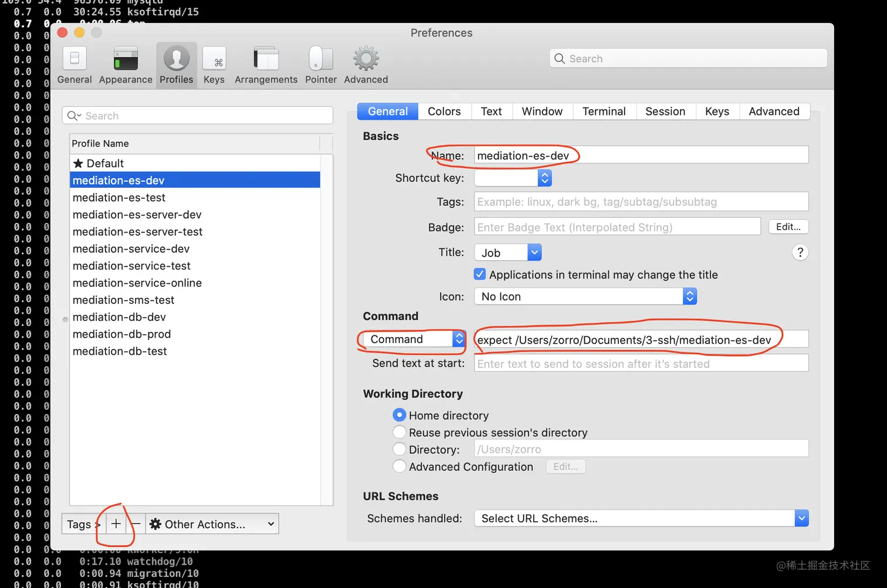Switch to the profile General tab
The image size is (887, 588).
(388, 111)
